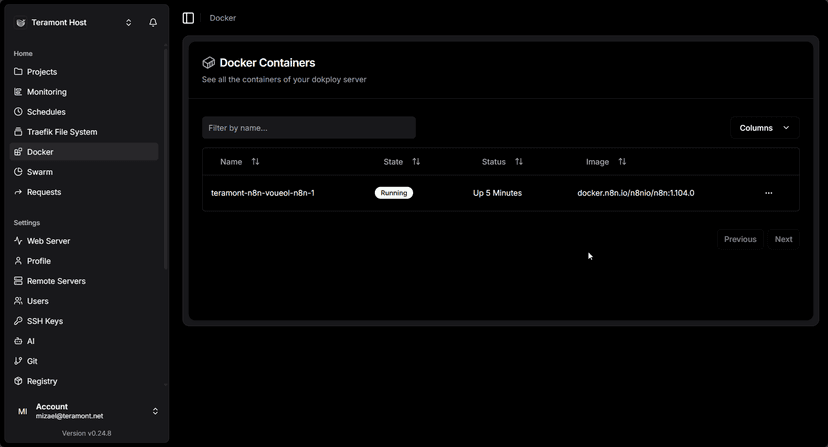Click the Running state badge
The height and width of the screenshot is (447, 828).
tap(394, 193)
